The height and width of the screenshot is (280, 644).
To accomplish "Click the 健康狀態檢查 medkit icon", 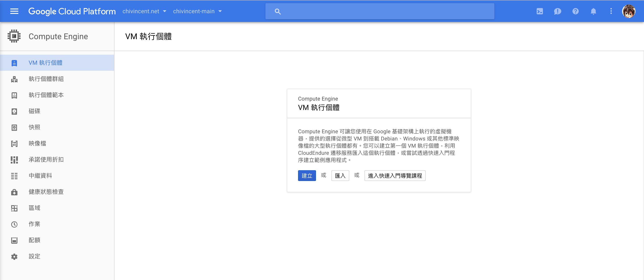I will [14, 192].
